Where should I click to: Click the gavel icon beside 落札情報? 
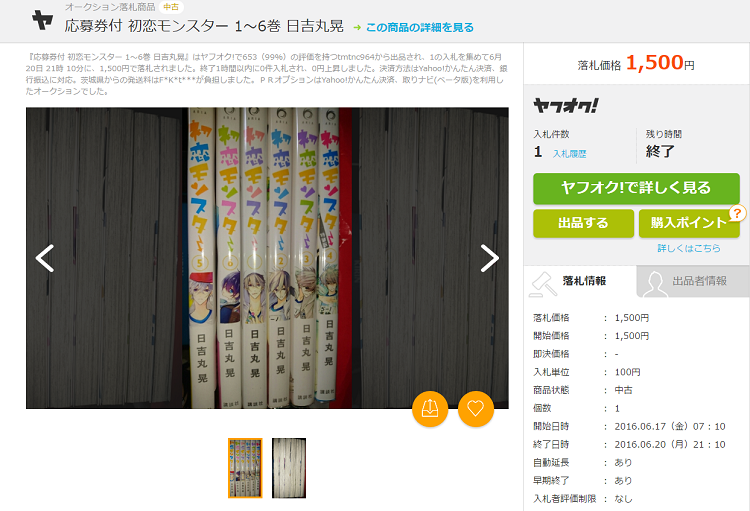coord(543,283)
